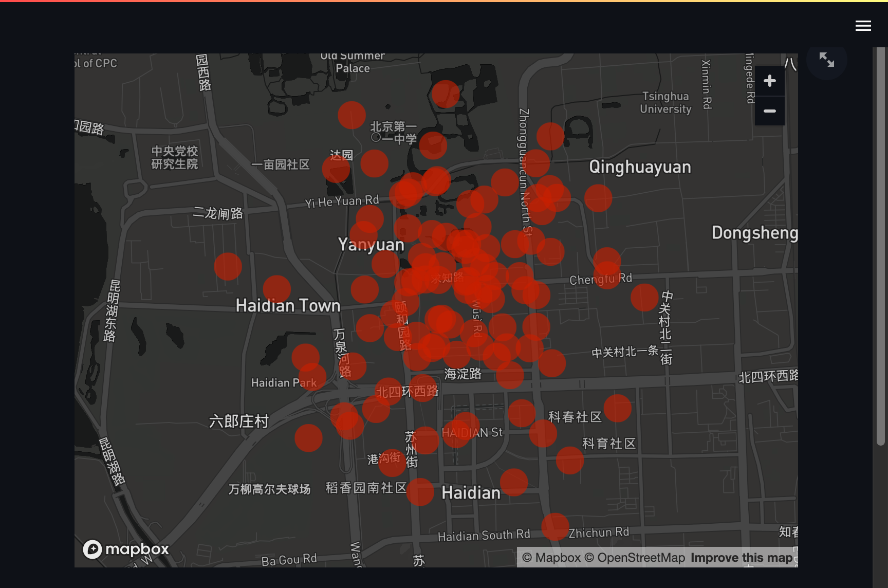Zoom in on the map

tap(769, 81)
